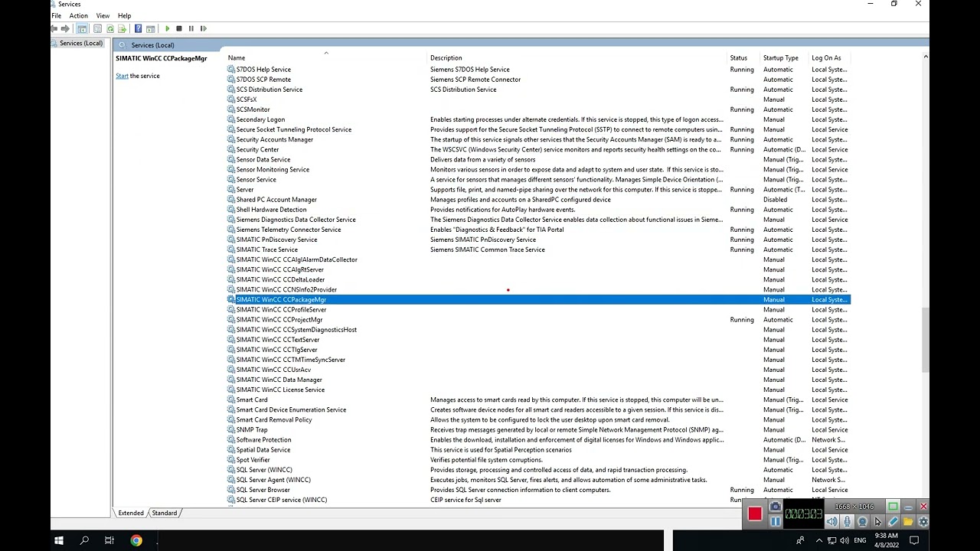Sort by the Log On As column header
980x551 pixels.
tap(830, 57)
